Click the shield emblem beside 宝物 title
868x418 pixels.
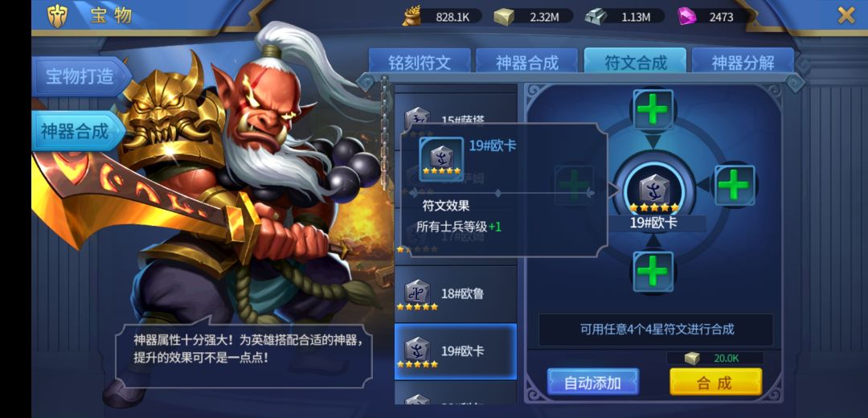point(57,16)
